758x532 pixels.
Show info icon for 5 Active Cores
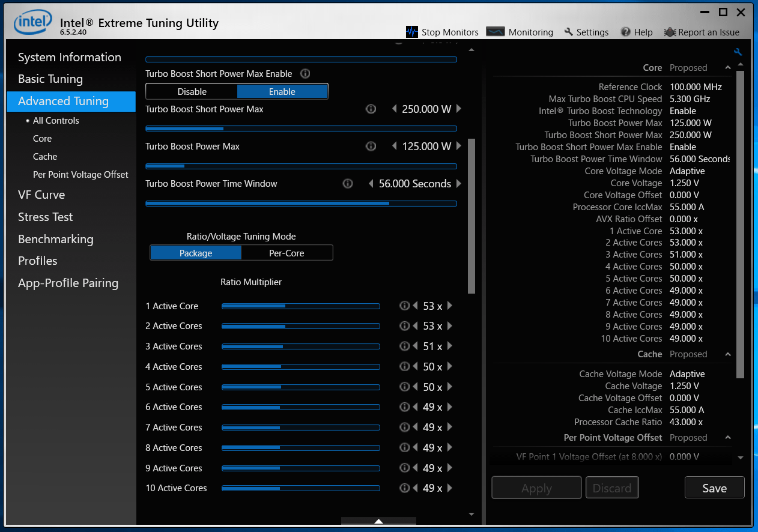pos(405,387)
